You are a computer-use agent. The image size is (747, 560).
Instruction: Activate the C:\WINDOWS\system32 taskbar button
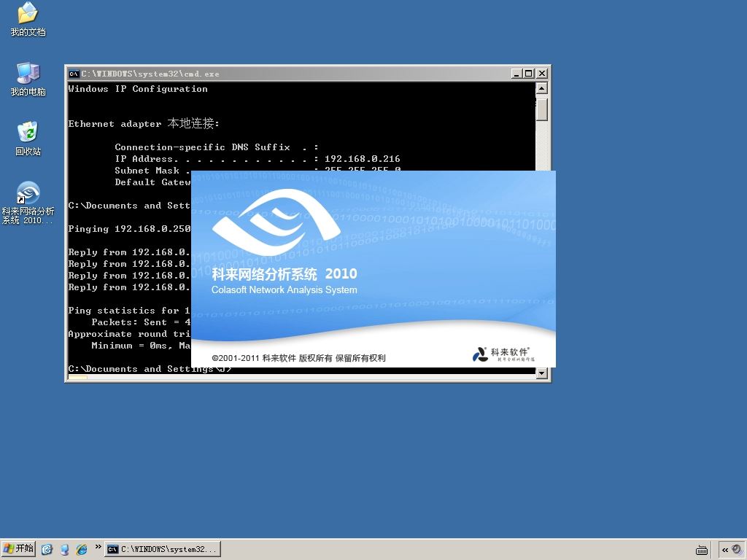click(163, 549)
